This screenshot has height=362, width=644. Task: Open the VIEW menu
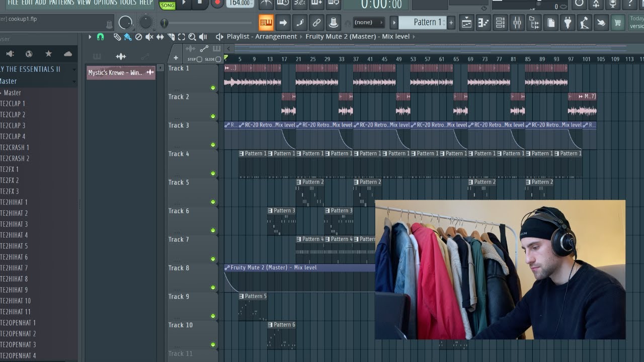pyautogui.click(x=84, y=3)
